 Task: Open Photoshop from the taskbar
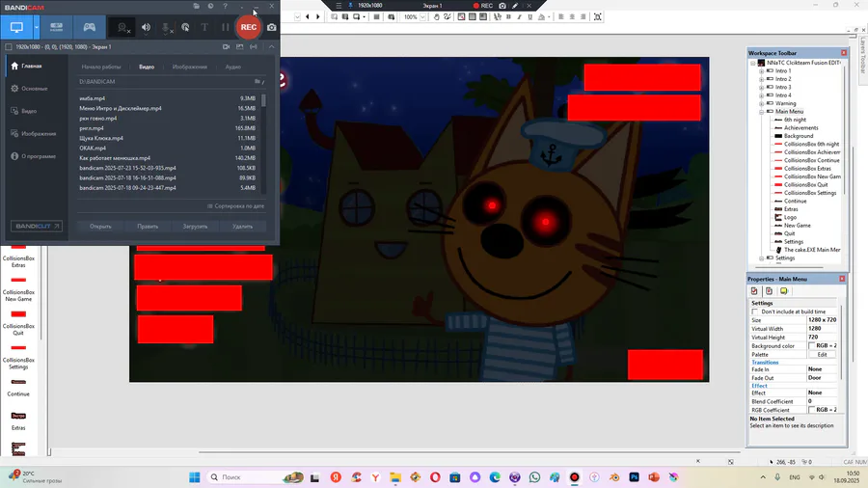(634, 477)
